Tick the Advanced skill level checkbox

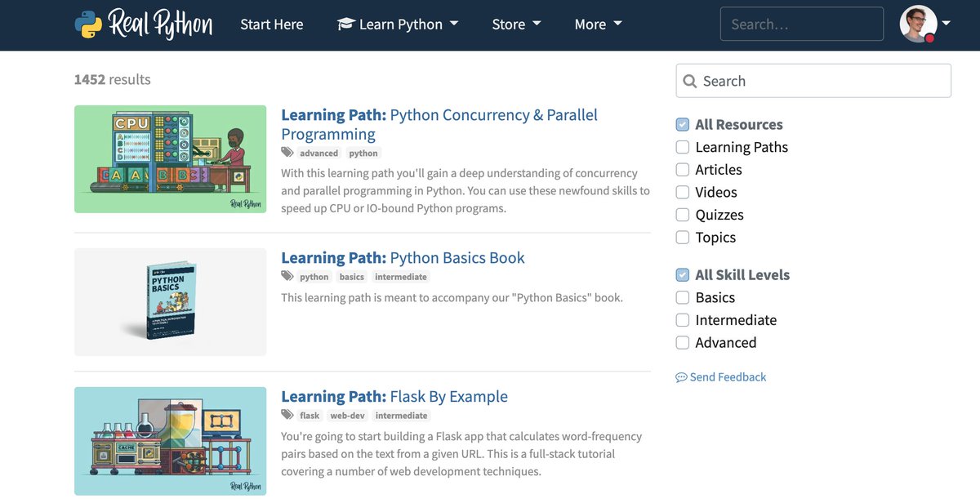click(x=683, y=343)
